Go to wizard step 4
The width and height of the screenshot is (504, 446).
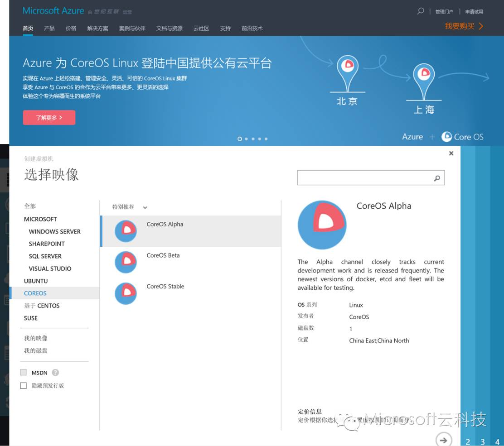click(497, 441)
